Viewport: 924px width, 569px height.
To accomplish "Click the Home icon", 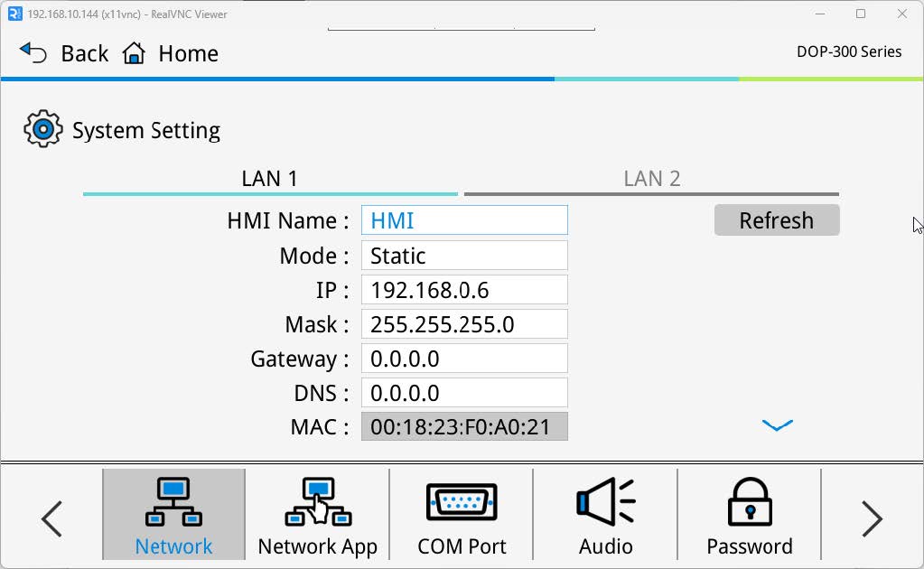I will point(132,53).
